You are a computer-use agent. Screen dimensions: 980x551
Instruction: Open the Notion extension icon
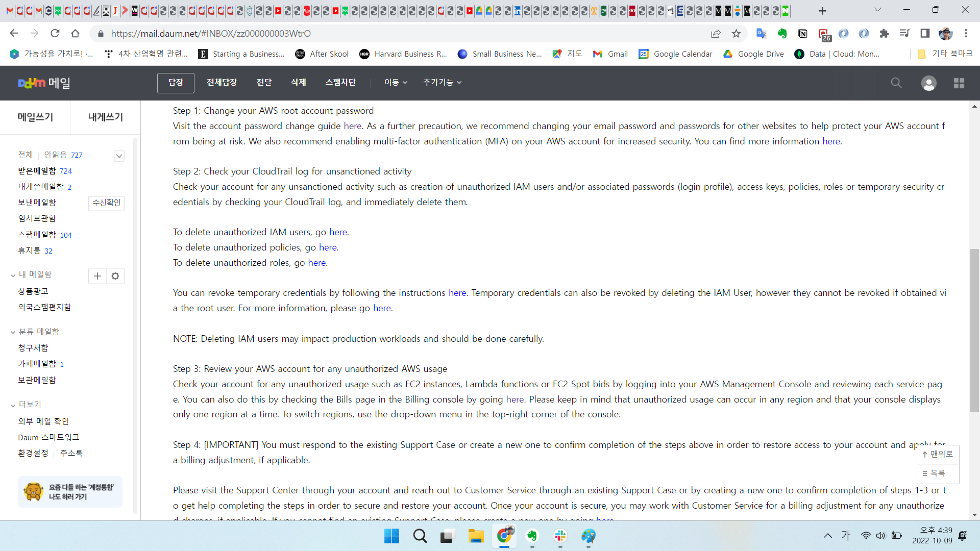[803, 34]
